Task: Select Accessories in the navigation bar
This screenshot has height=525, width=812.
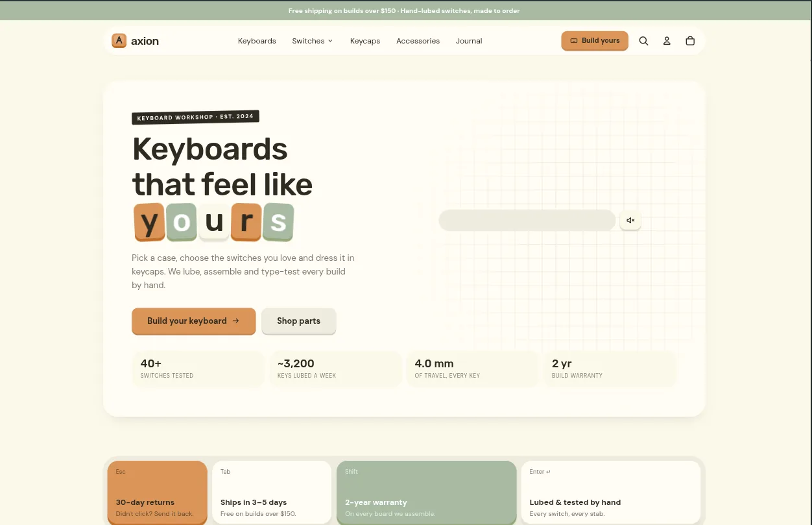Action: 418,41
